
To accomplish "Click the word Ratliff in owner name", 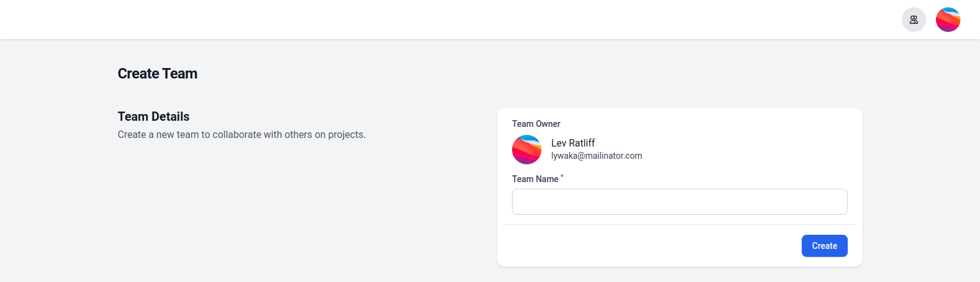I will coord(582,143).
